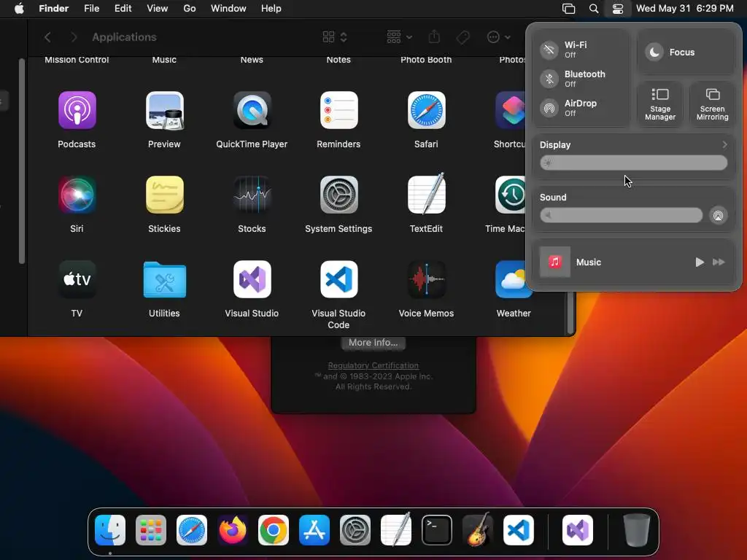Open the Window menu

tap(228, 9)
